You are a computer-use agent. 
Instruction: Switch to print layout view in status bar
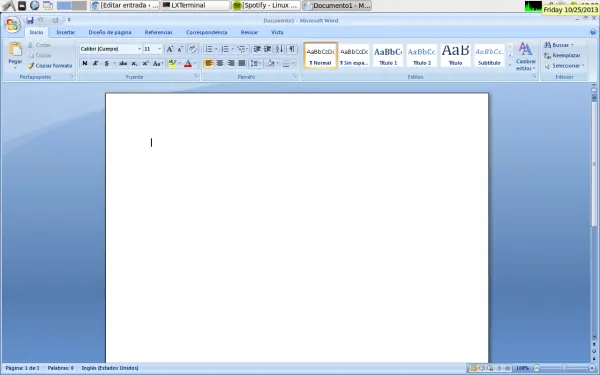(x=473, y=368)
